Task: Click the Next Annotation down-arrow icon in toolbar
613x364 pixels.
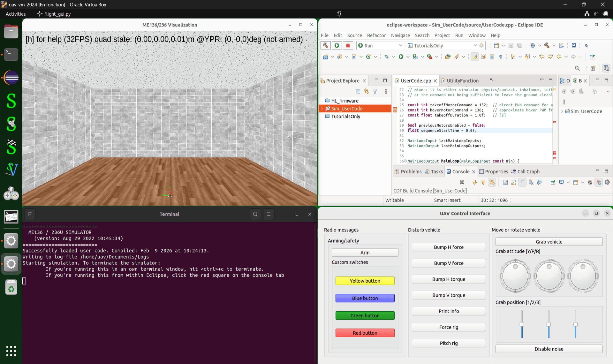Action: tap(513, 57)
